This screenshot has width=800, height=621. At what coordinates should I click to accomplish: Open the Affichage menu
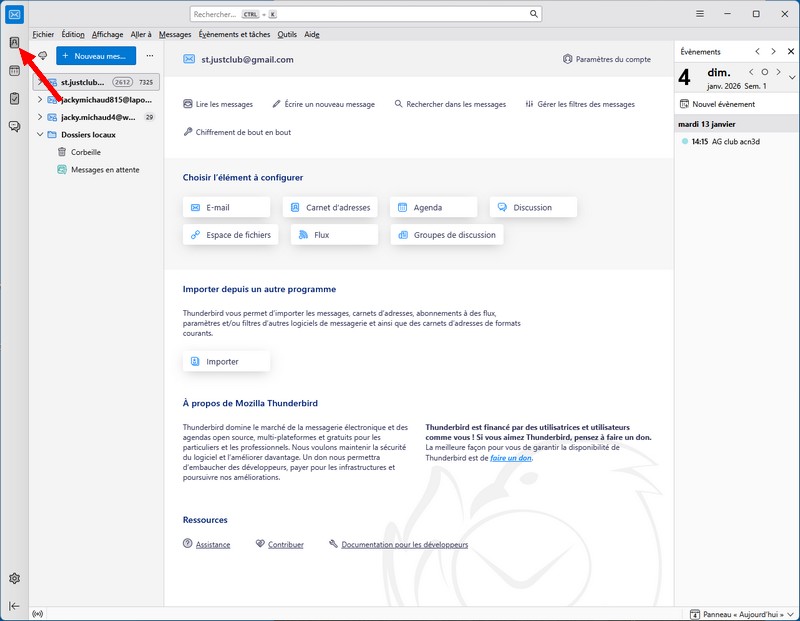[x=108, y=34]
